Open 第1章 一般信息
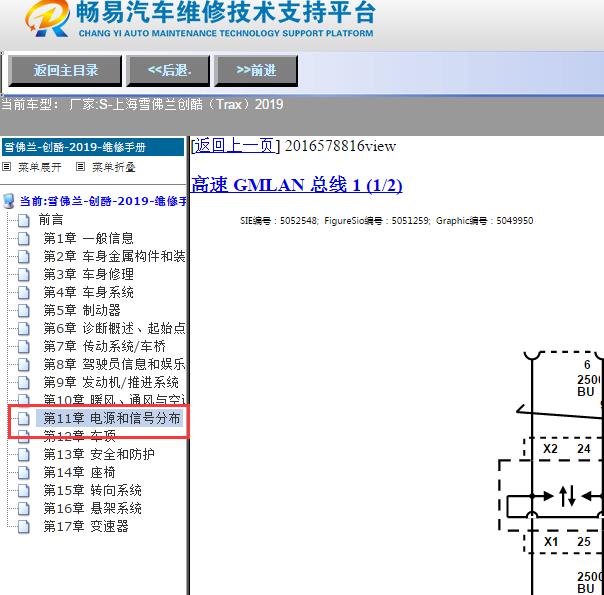The width and height of the screenshot is (604, 595). click(88, 238)
